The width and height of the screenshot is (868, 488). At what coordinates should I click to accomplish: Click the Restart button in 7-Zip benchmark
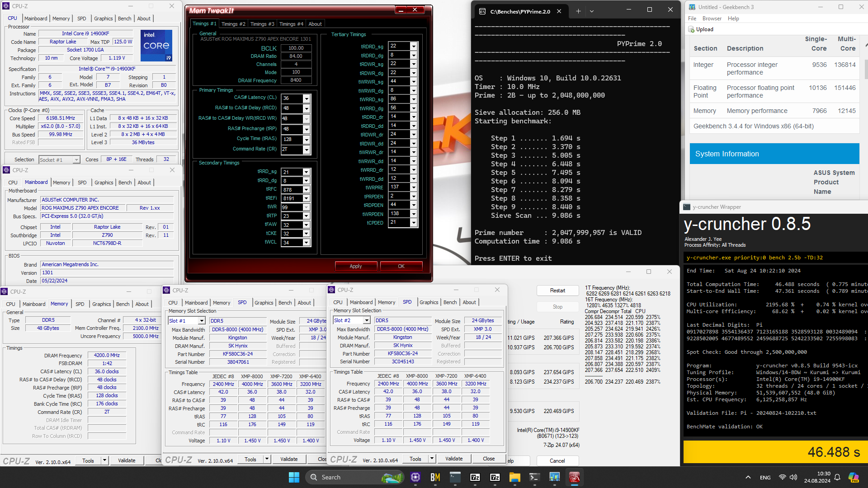pos(557,291)
